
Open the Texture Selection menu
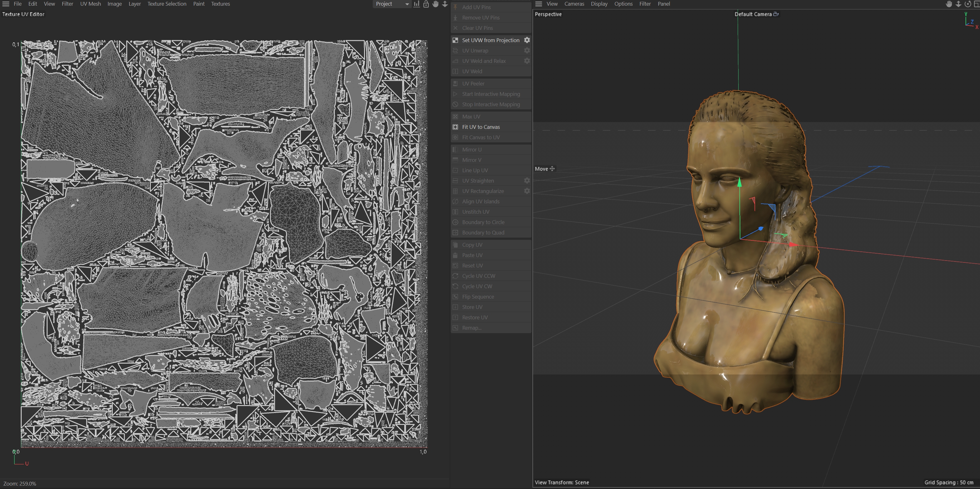pos(166,4)
